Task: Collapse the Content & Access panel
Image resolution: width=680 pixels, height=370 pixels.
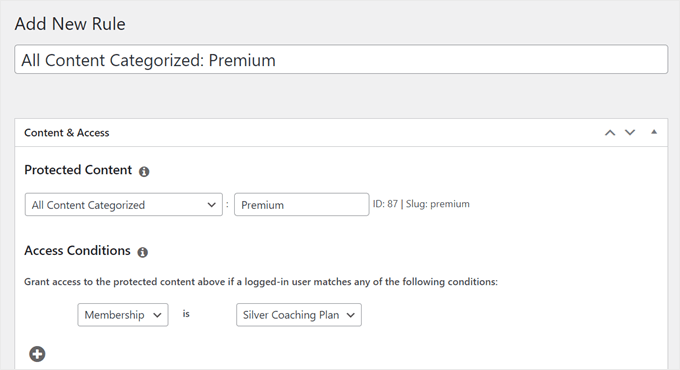Action: [x=654, y=132]
